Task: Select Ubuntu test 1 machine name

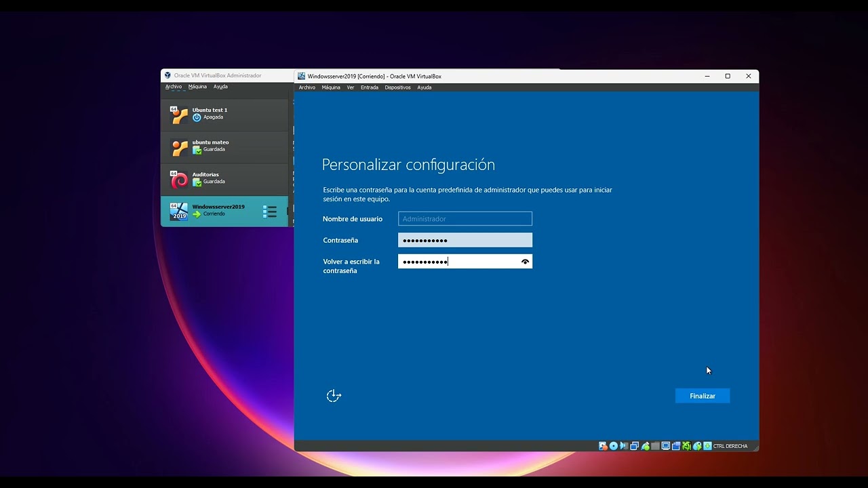Action: click(210, 110)
